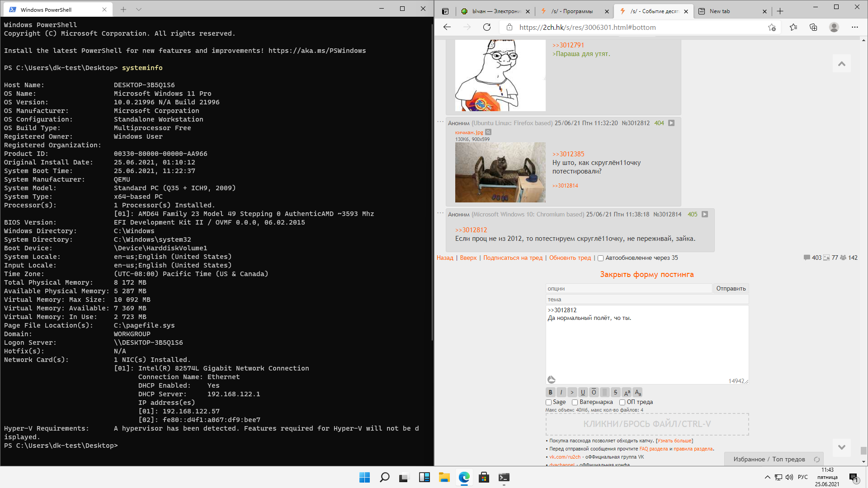View site information lock icon
The width and height of the screenshot is (868, 488).
pos(509,27)
